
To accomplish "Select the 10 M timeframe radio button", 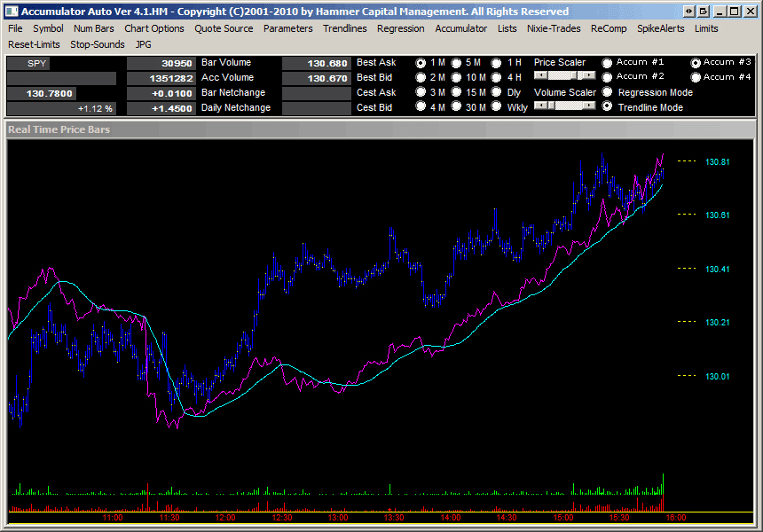I will (456, 77).
